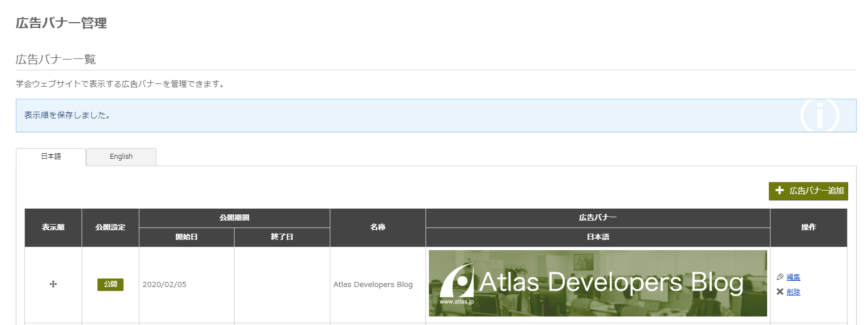Click the 公開期間 column header
Image resolution: width=868 pixels, height=325 pixels.
(235, 218)
